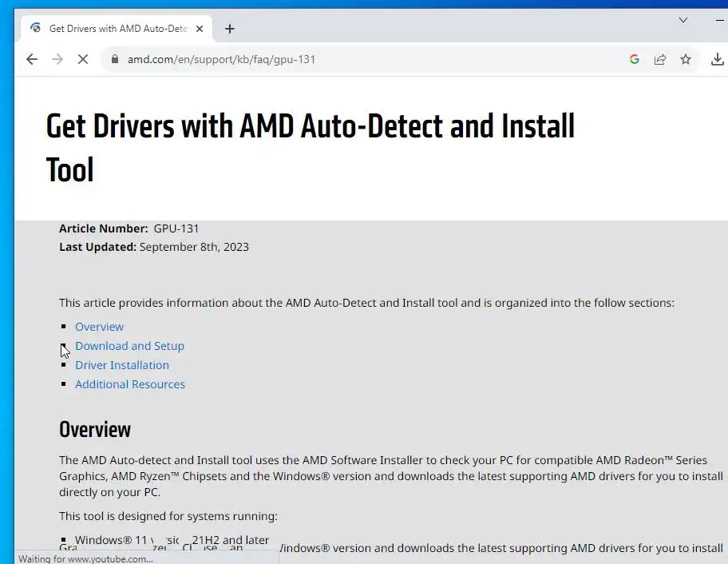This screenshot has height=564, width=728.
Task: Stop loading the page
Action: [83, 59]
